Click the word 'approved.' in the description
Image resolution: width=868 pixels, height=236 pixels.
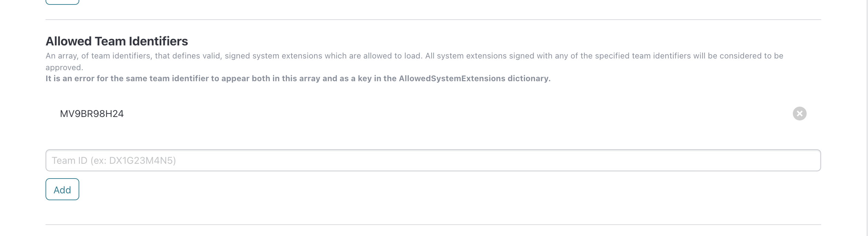tap(64, 67)
